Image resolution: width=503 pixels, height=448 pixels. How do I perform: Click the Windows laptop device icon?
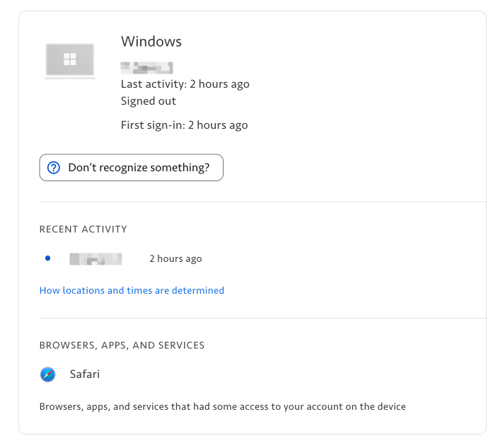pyautogui.click(x=69, y=61)
